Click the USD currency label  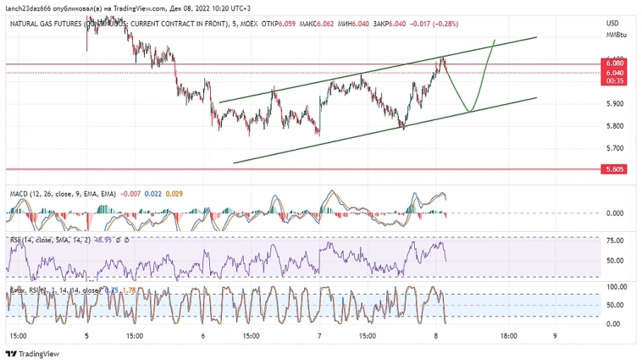pos(612,23)
